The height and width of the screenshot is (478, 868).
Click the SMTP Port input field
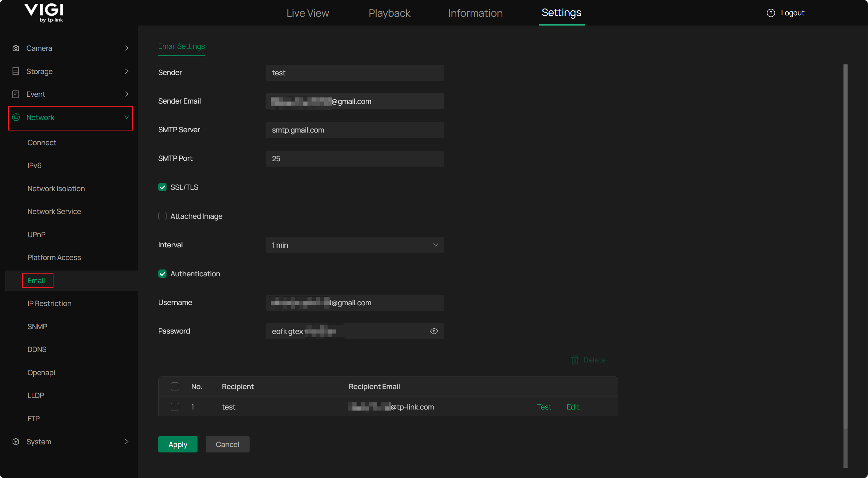coord(354,158)
